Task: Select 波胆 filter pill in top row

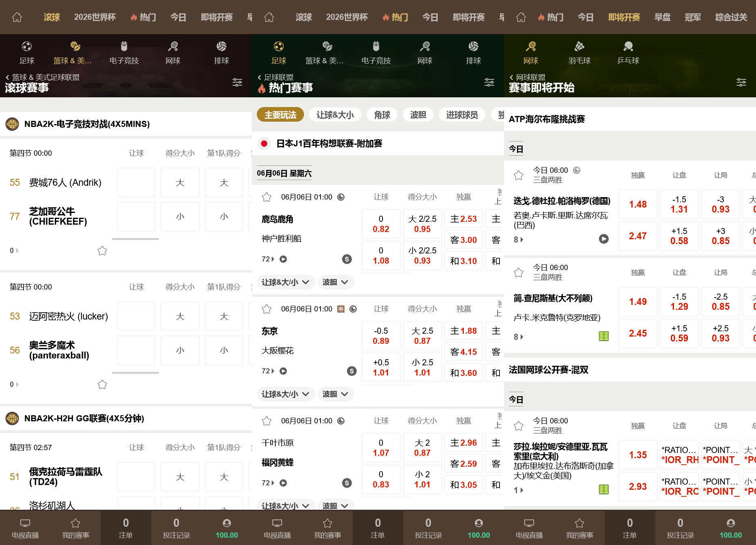Action: coord(418,115)
